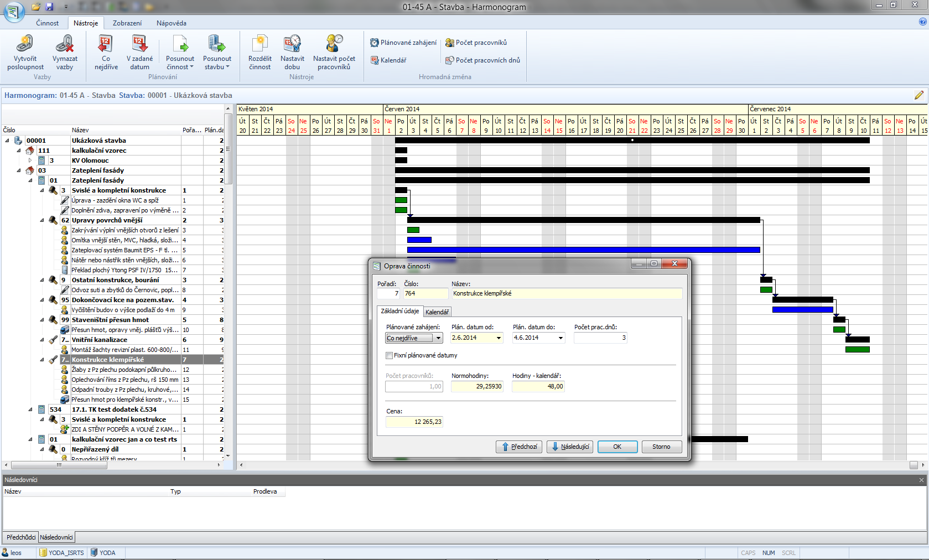929x560 pixels.
Task: Click the V zadané datum icon
Action: click(x=139, y=44)
